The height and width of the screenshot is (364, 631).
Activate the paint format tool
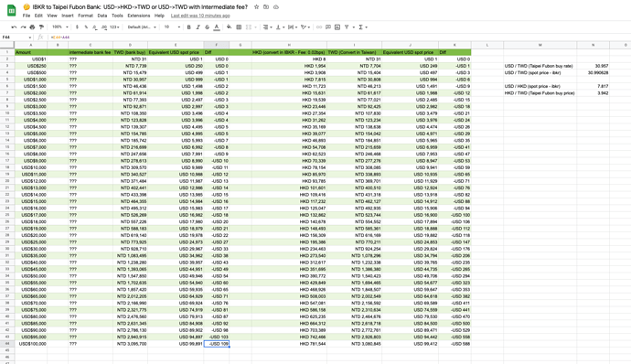(41, 27)
